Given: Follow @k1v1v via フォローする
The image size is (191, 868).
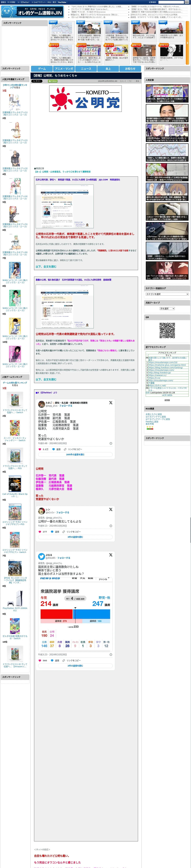Looking at the screenshot, I should [63, 513].
